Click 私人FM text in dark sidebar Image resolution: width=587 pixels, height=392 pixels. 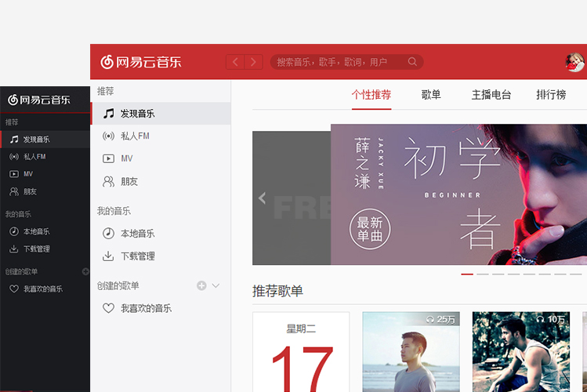point(34,157)
